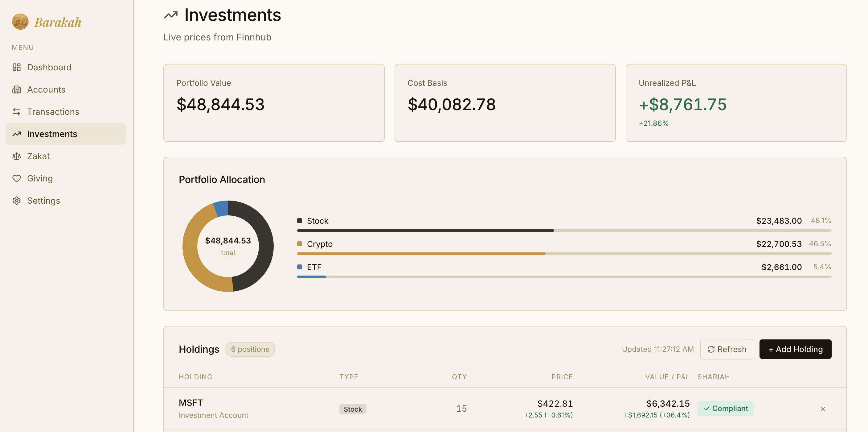Click the Stock color swatch in legend
The height and width of the screenshot is (432, 868).
pos(299,221)
